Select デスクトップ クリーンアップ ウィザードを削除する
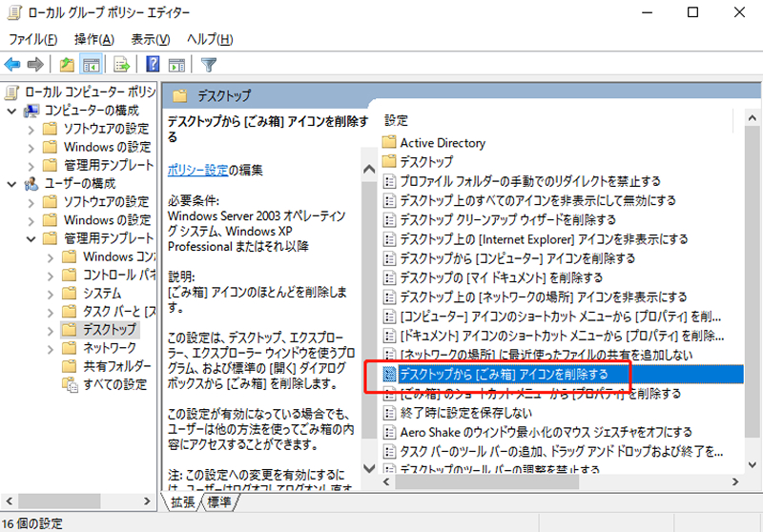This screenshot has height=532, width=763. pos(507,219)
